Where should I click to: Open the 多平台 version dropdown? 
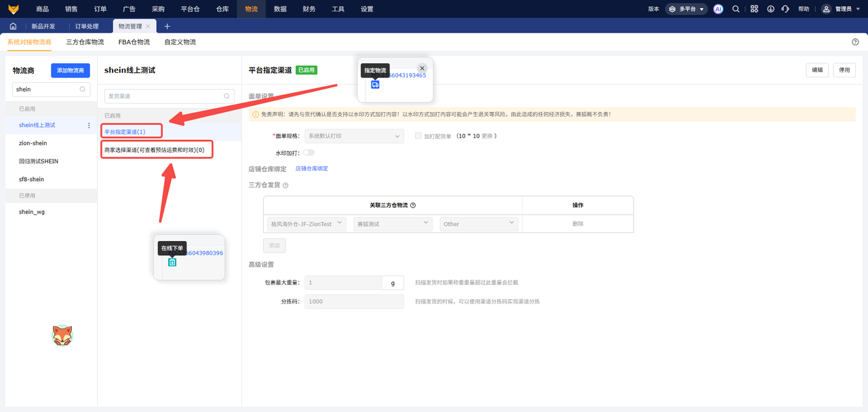pos(686,9)
